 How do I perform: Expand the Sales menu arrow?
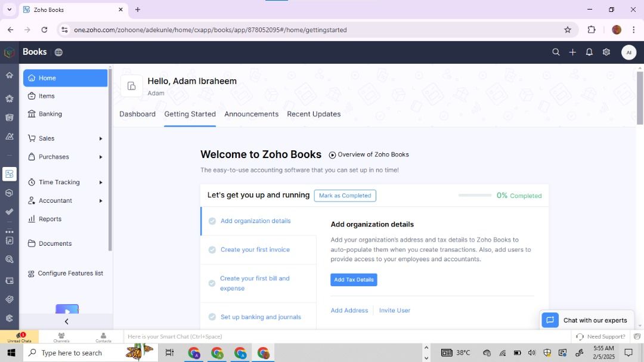[x=101, y=138]
